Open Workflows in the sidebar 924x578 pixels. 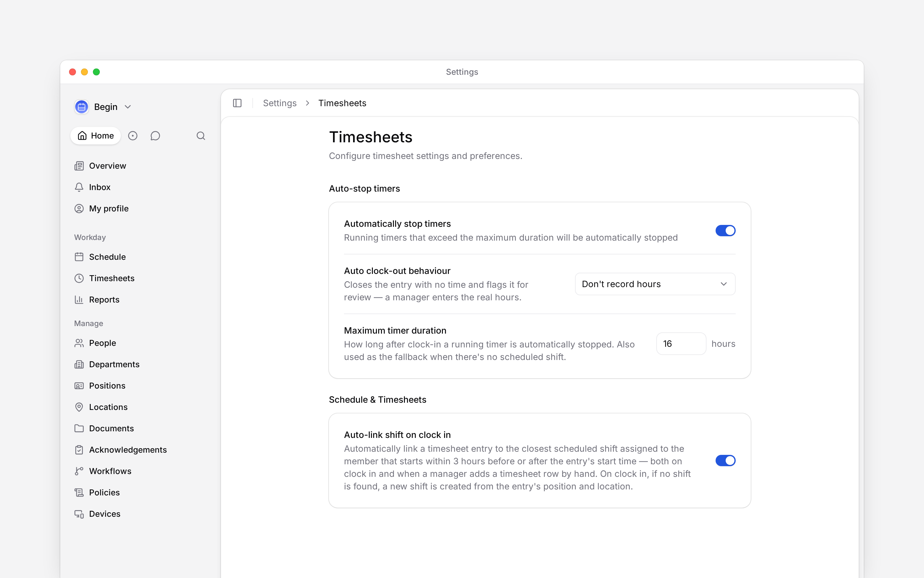pos(110,471)
